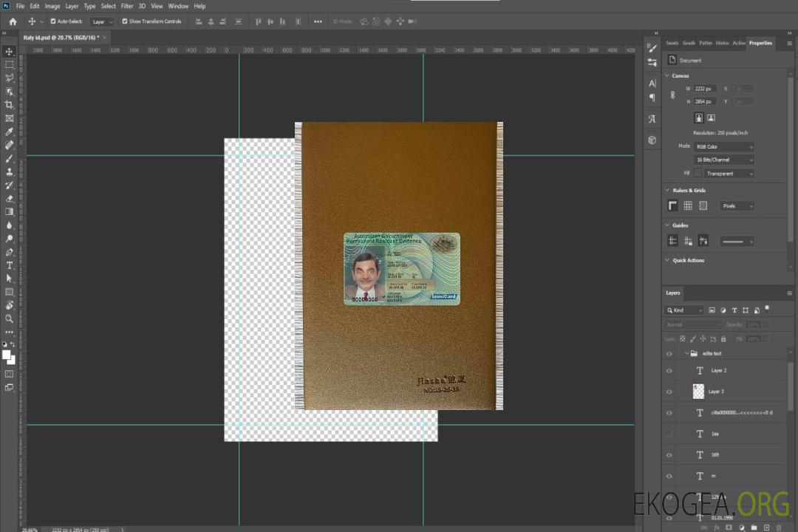Open the ruler units Pixels dropdown
This screenshot has height=532, width=798.
click(x=737, y=205)
